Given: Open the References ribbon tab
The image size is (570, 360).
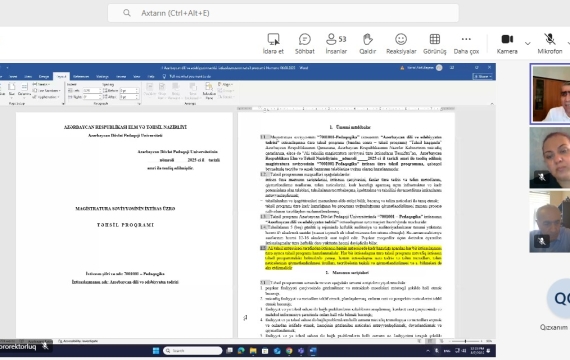Looking at the screenshot, I should (x=81, y=76).
